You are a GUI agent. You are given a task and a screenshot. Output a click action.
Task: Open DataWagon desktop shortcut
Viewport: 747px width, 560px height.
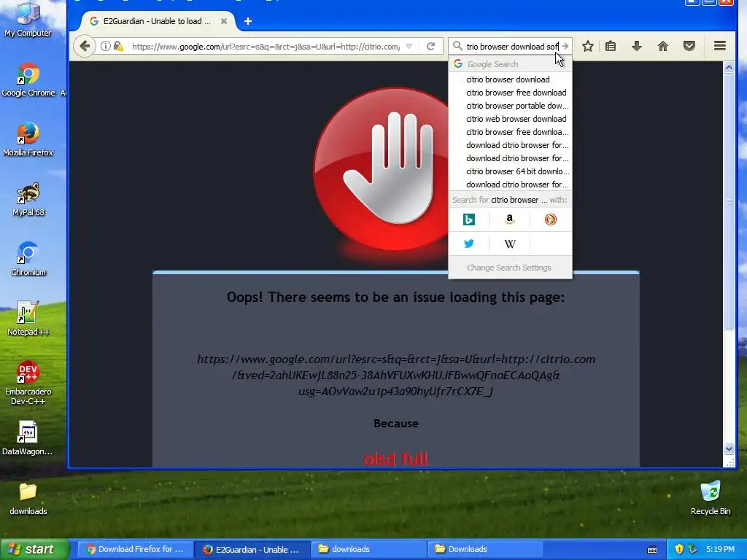(27, 438)
